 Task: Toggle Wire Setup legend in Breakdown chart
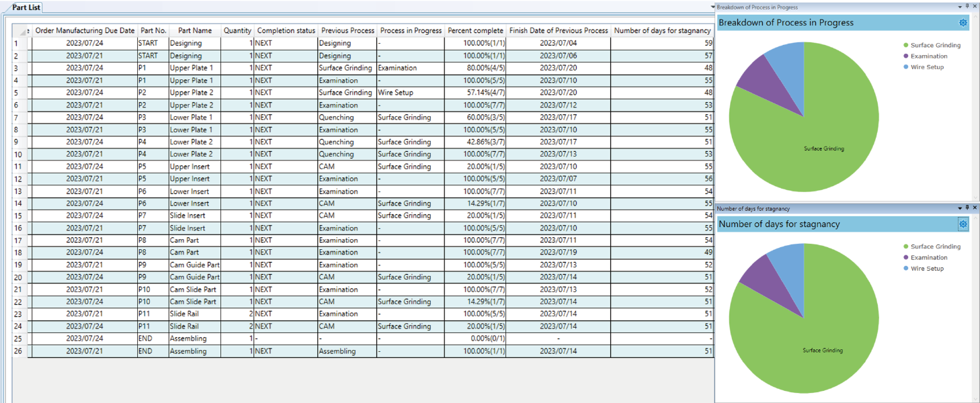924,67
